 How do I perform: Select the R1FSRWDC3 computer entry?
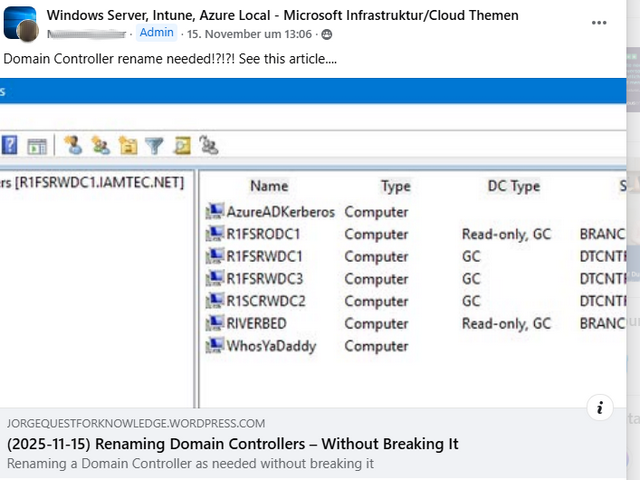pos(264,279)
